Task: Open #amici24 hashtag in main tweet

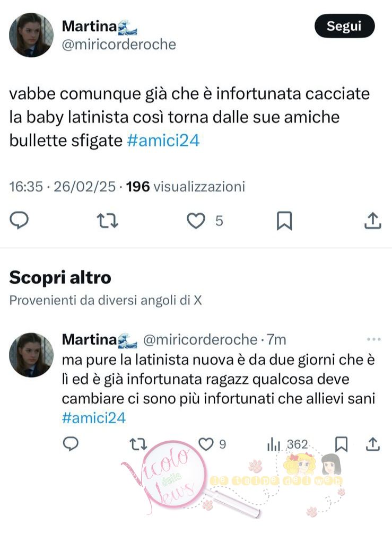Action: click(163, 141)
